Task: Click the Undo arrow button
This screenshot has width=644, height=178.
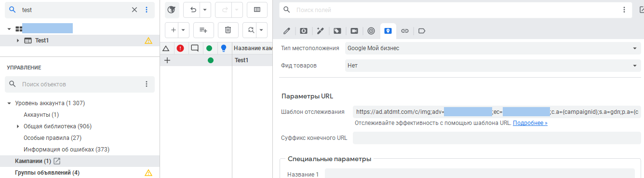Action: click(193, 10)
